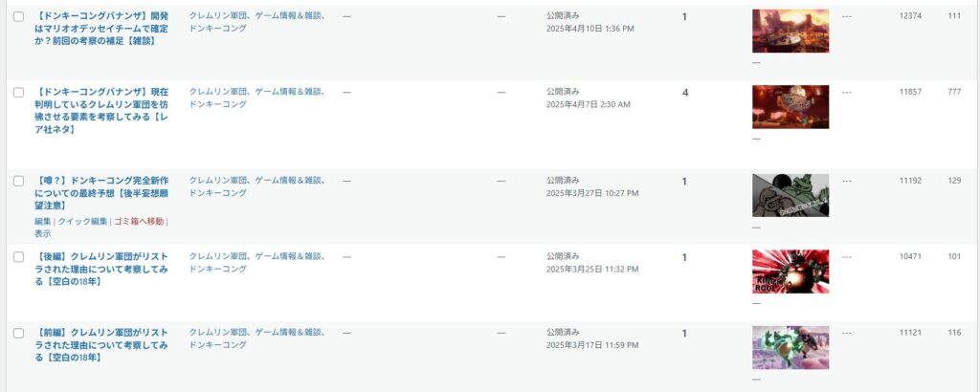Image resolution: width=980 pixels, height=392 pixels.
Task: Click 編集 under the 最終予想 post
Action: [42, 221]
